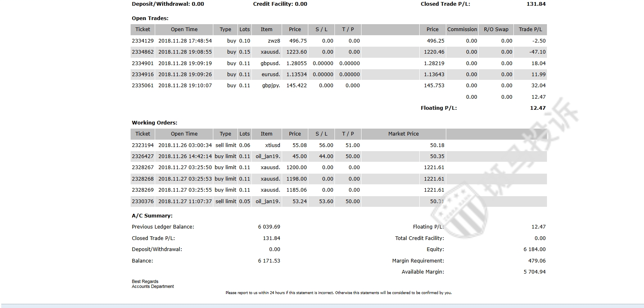
Task: Click trade P/L value -47.10
Action: coord(537,52)
